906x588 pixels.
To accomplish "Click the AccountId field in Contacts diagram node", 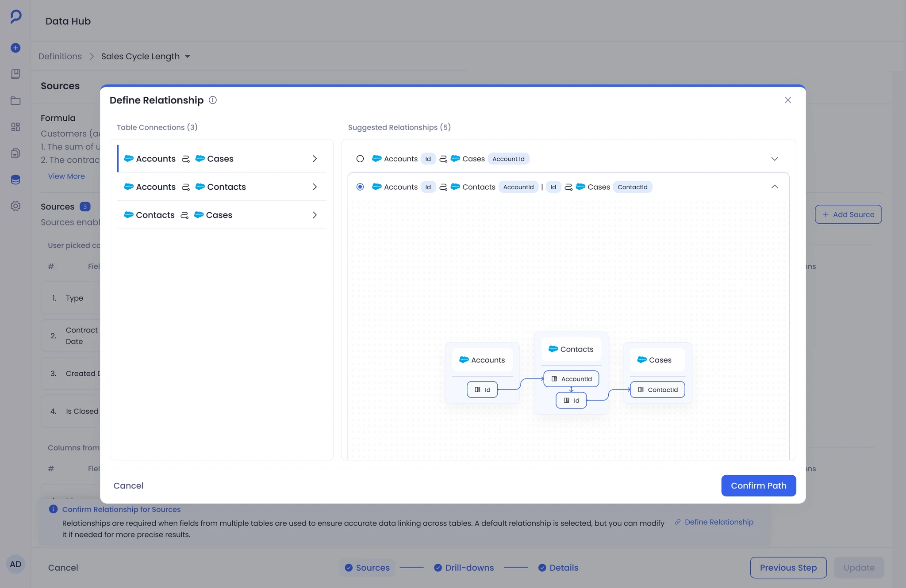I will (571, 379).
